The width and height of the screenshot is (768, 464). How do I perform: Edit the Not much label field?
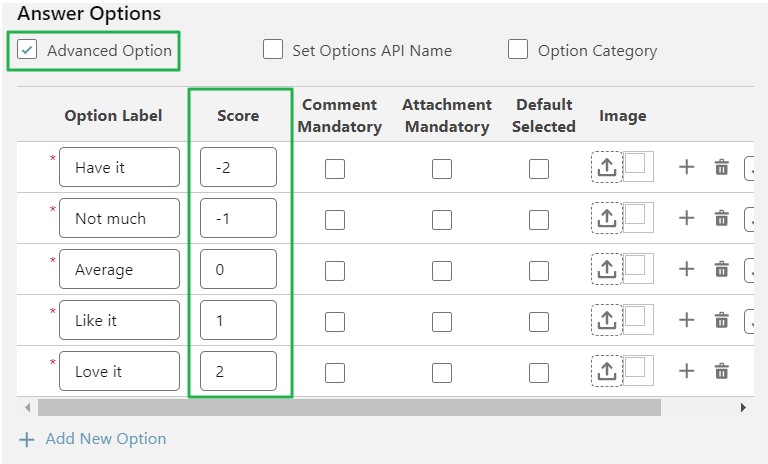(x=120, y=218)
